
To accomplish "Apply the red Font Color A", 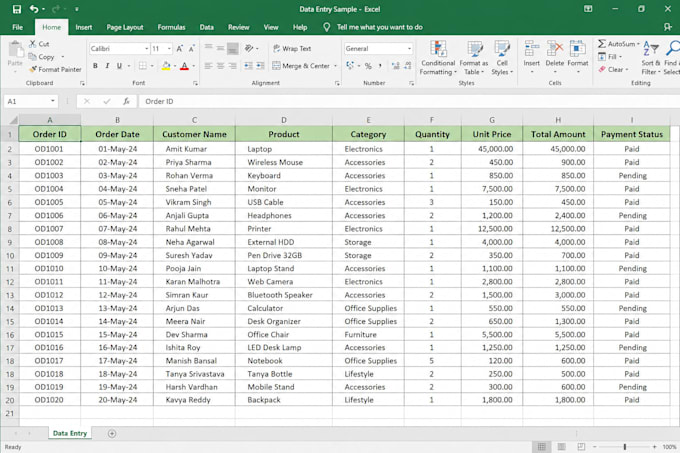I will [x=184, y=66].
